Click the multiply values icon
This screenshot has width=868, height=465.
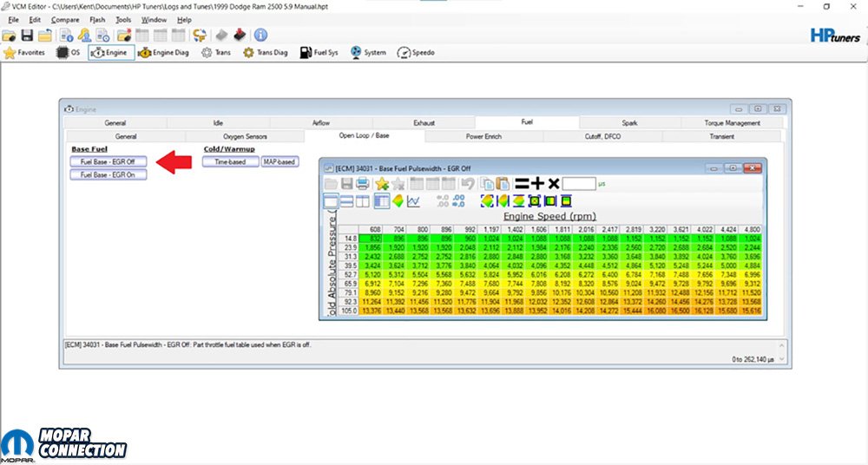click(x=553, y=183)
